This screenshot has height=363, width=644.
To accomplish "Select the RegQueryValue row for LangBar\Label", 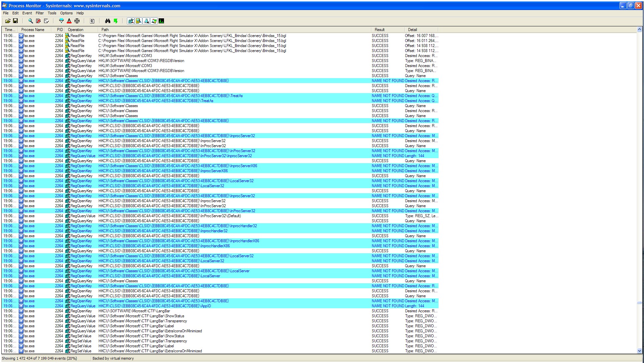I will pos(220,326).
